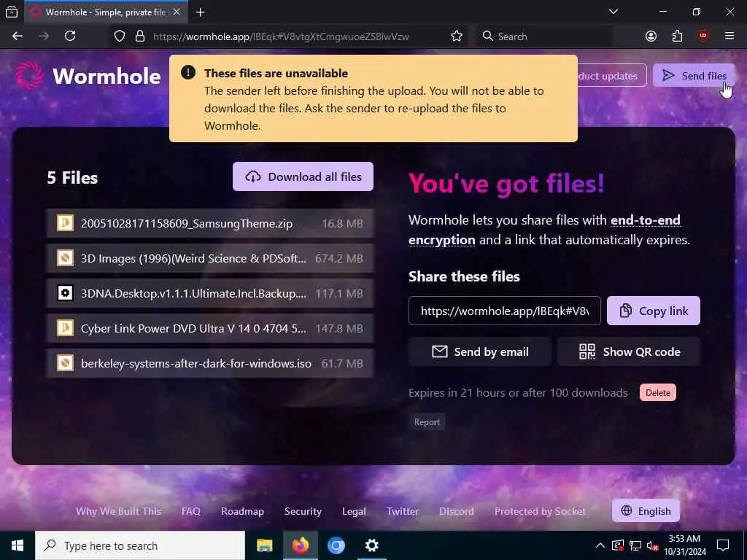Click the 3D Images file's disc icon

(x=65, y=258)
